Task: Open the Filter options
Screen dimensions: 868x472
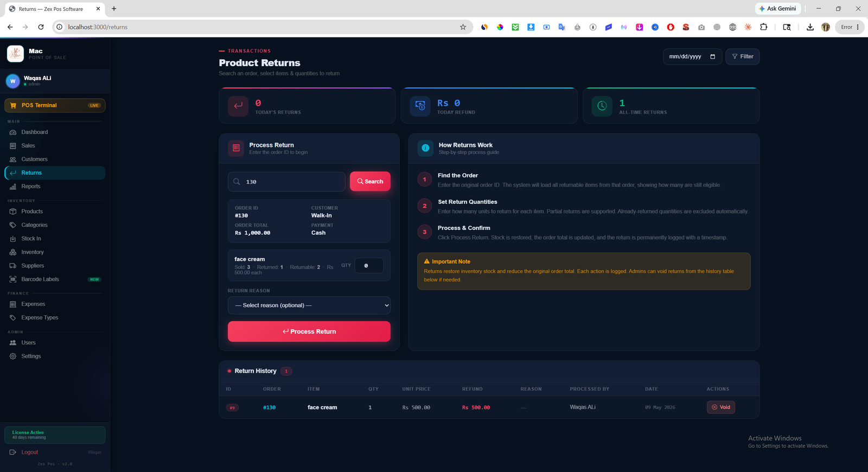Action: click(743, 56)
